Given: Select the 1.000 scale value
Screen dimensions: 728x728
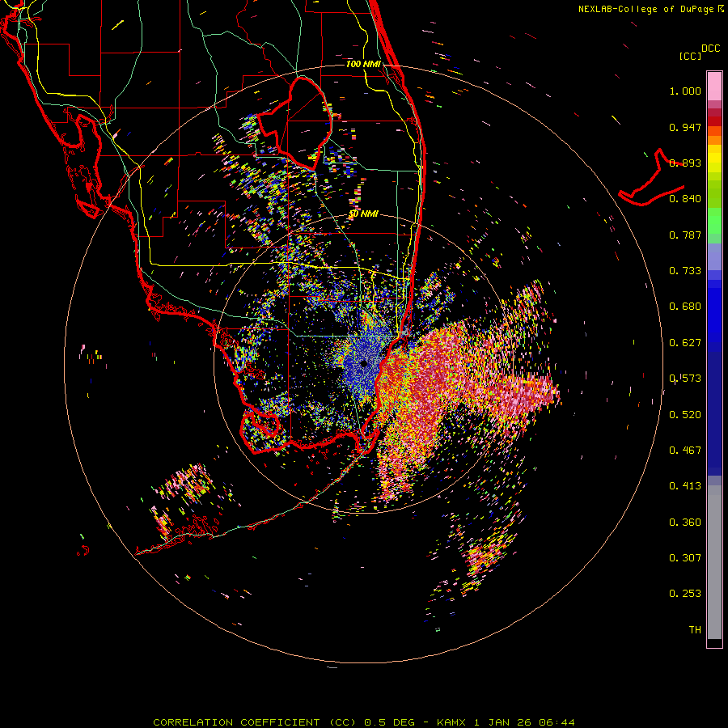Looking at the screenshot, I should click(685, 91).
